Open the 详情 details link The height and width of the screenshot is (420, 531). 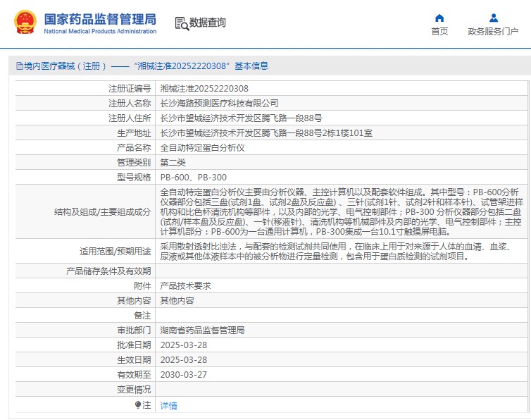168,405
